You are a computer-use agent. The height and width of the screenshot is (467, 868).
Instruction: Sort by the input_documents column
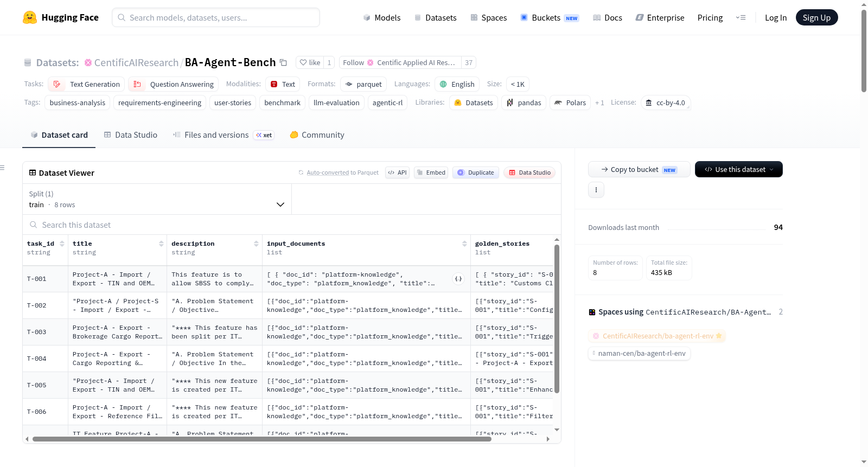464,244
